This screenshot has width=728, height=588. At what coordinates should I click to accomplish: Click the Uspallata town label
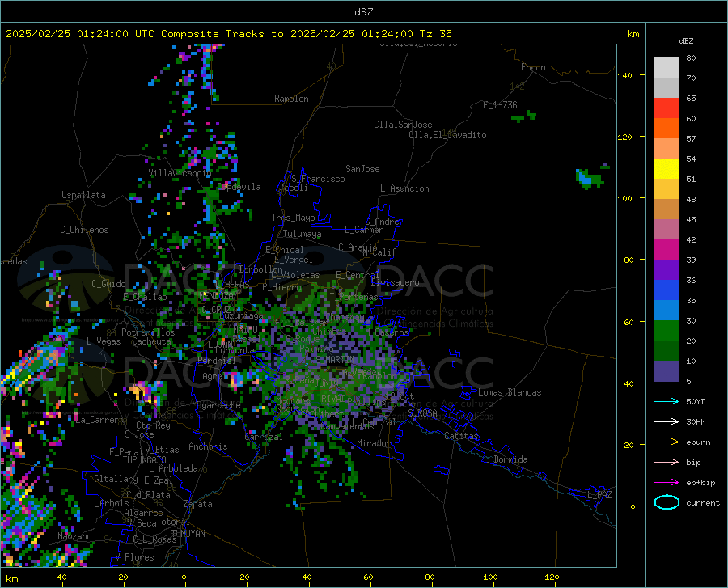[83, 195]
